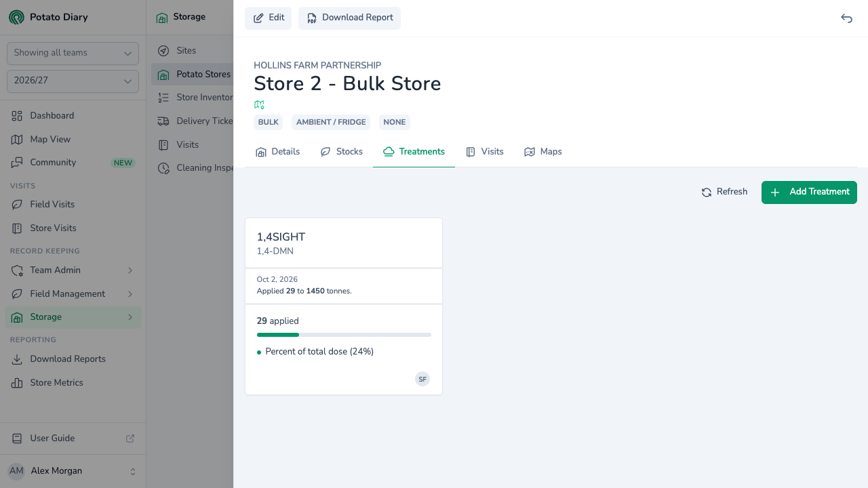Open the Maps tab
Image resolution: width=868 pixels, height=488 pixels.
point(543,152)
